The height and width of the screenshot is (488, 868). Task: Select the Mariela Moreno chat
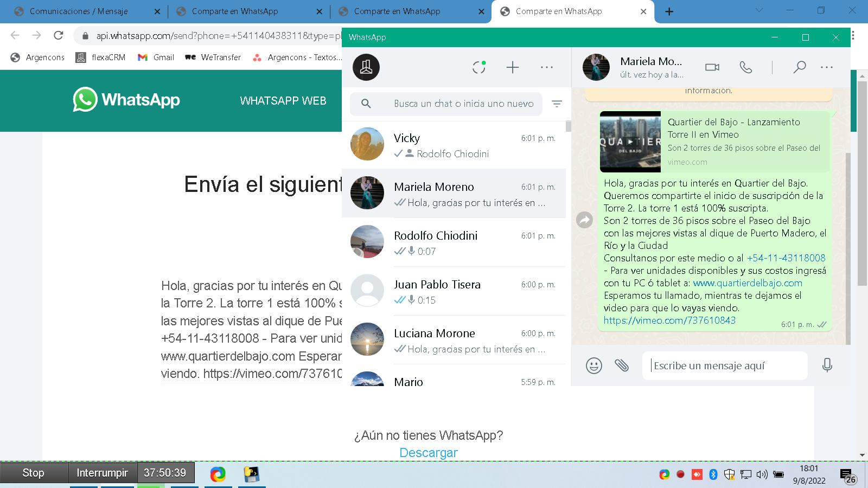[454, 193]
